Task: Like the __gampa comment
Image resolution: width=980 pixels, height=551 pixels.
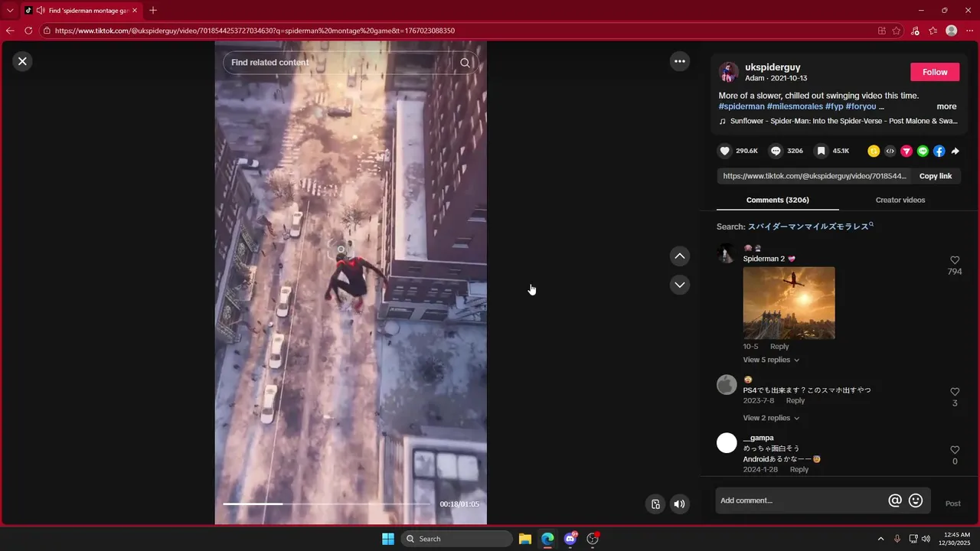Action: 955,450
